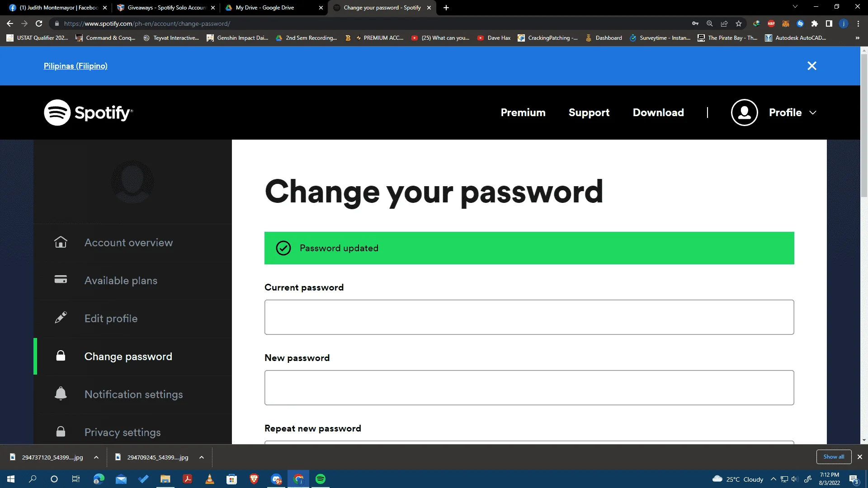Viewport: 868px width, 488px height.
Task: Dismiss the blue language banner
Action: point(812,66)
